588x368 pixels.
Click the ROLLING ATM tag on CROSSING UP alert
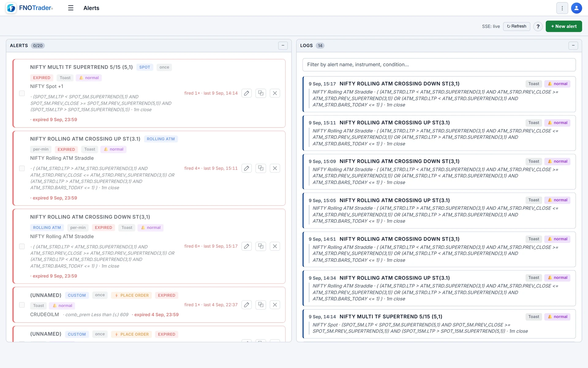pos(161,139)
